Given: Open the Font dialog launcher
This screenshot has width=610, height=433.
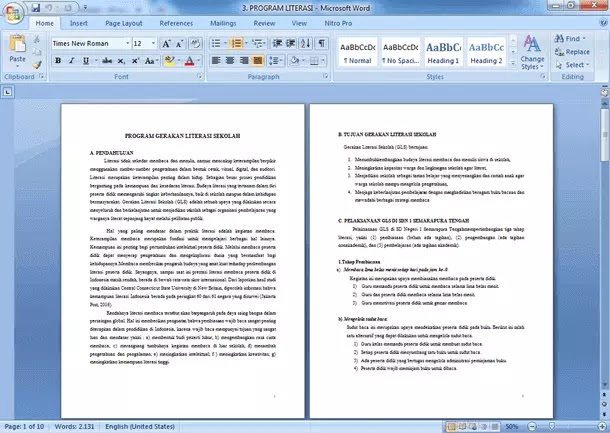Looking at the screenshot, I should pyautogui.click(x=200, y=77).
